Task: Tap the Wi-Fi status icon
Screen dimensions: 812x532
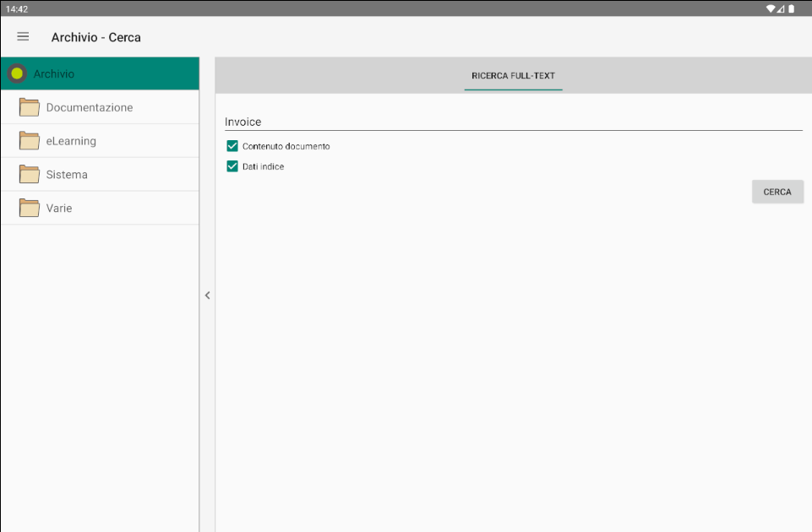Action: pyautogui.click(x=771, y=8)
